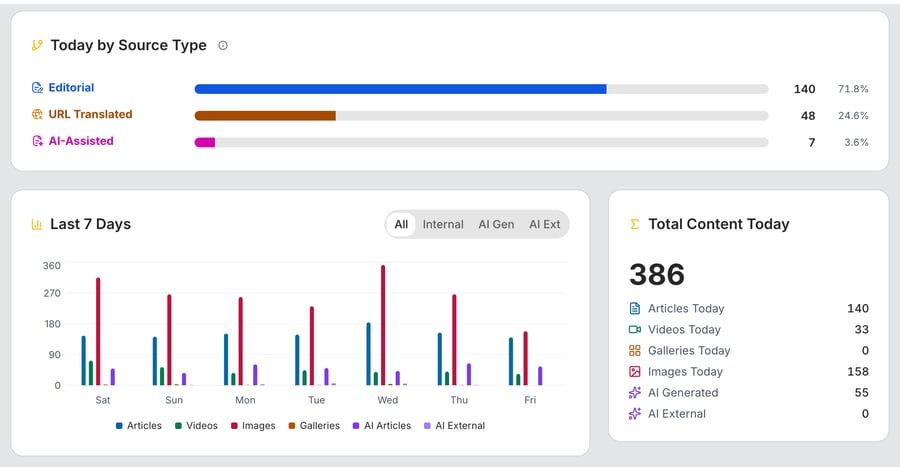Image resolution: width=900 pixels, height=467 pixels.
Task: Click the 386 total content number
Action: 657,274
